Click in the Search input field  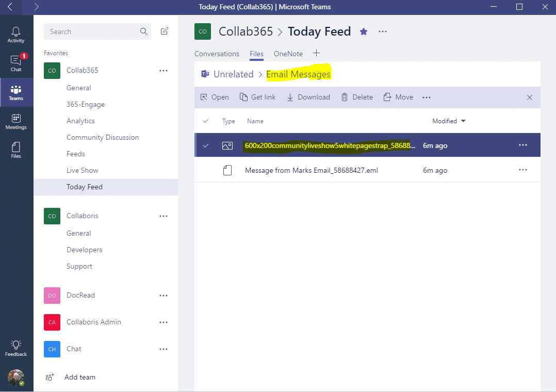pos(93,31)
